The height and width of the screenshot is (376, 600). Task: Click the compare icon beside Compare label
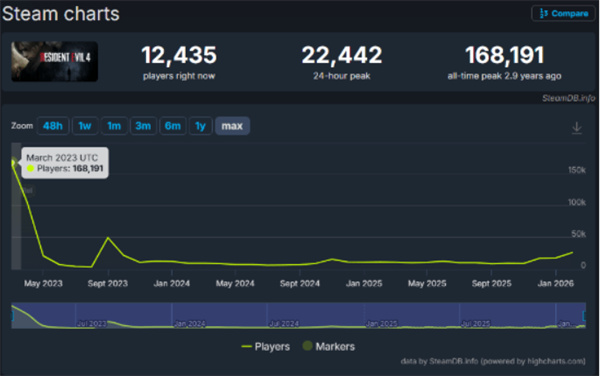coord(543,13)
